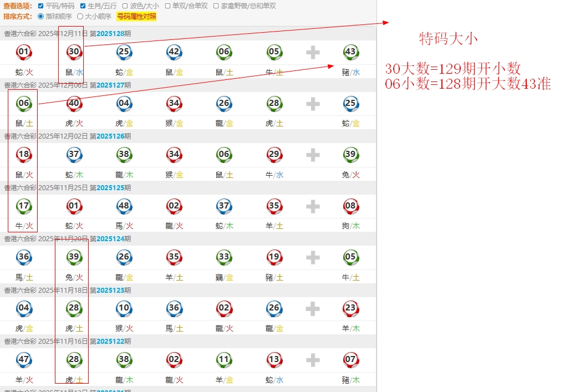The height and width of the screenshot is (392, 585).
Task: Check the 家禽野兽/总和单双 option
Action: pos(216,6)
